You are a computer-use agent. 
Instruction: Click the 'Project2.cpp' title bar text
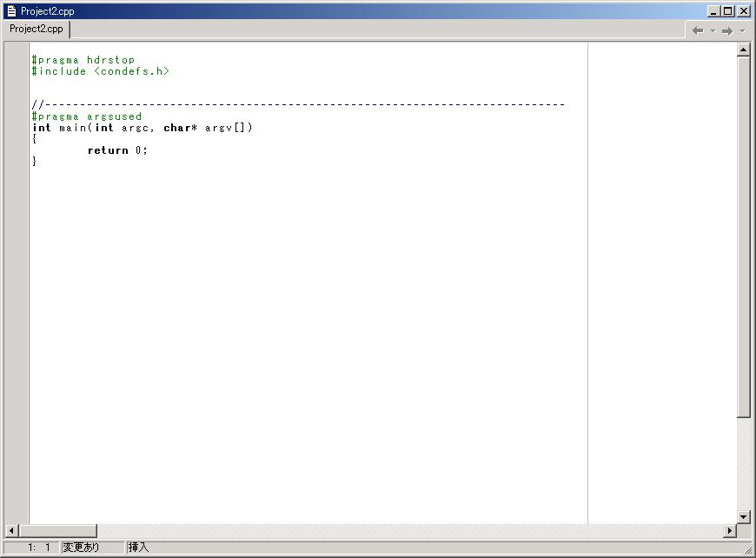point(47,11)
